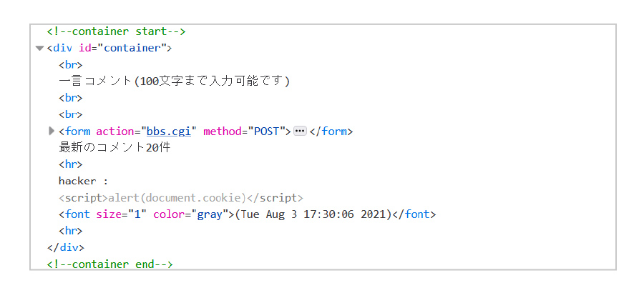Click the 一言コメント text node
The width and height of the screenshot is (644, 293).
coord(174,81)
